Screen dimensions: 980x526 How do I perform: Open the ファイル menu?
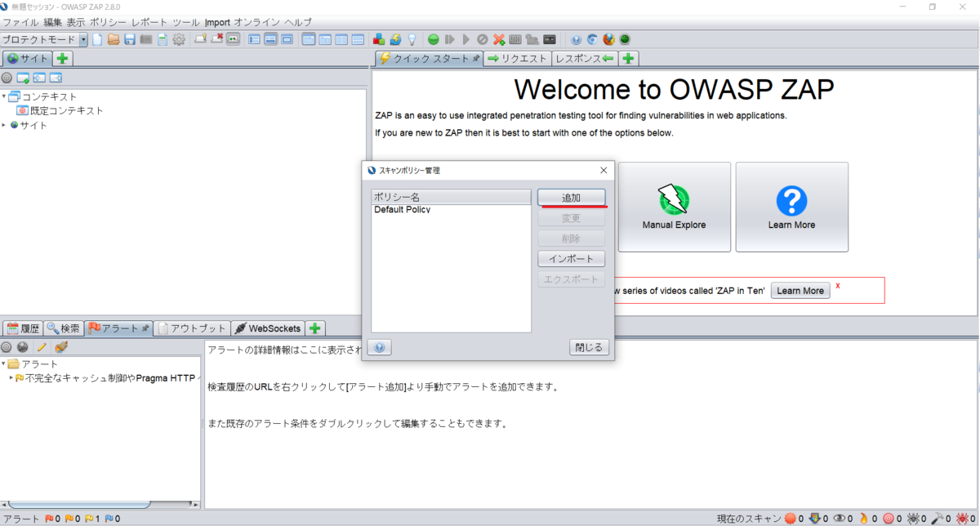click(x=21, y=22)
